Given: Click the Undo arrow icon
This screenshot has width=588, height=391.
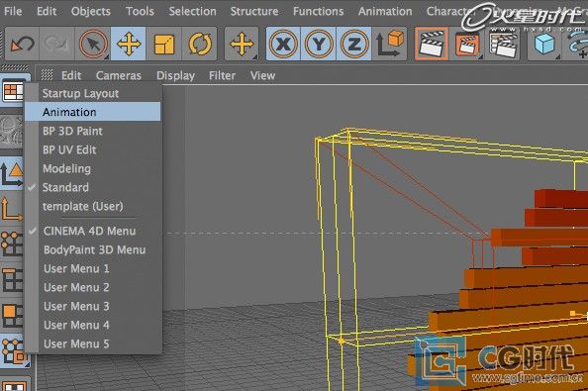Looking at the screenshot, I should pyautogui.click(x=22, y=44).
